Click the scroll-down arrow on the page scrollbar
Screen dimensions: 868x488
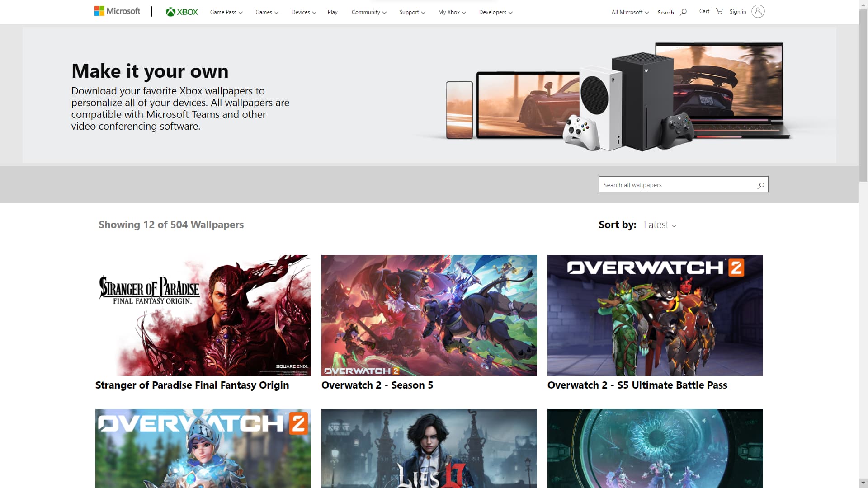[x=863, y=483]
